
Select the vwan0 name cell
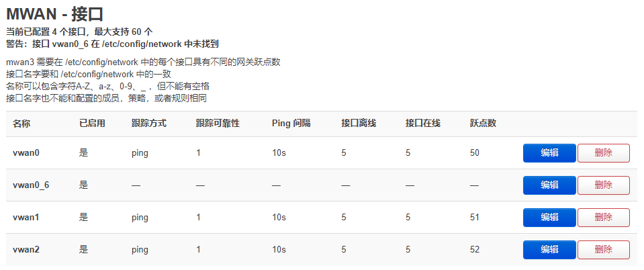26,153
